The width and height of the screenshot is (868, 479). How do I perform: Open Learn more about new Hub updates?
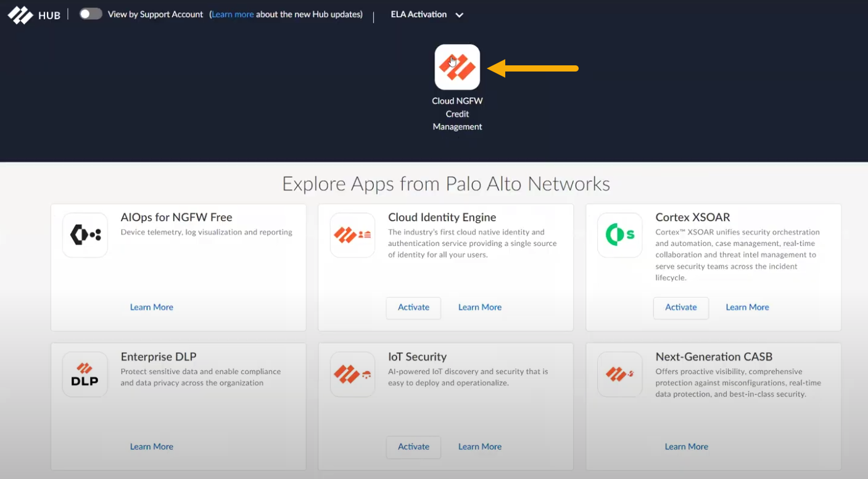(x=233, y=14)
